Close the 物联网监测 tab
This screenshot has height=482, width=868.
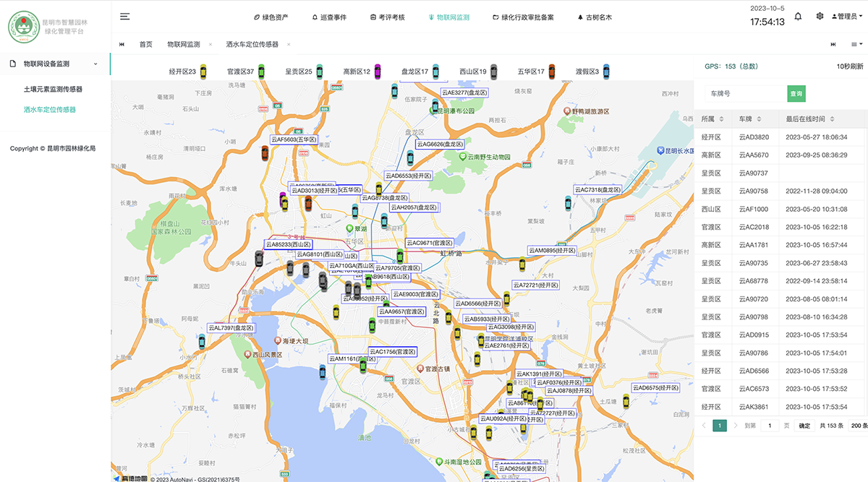[x=210, y=45]
